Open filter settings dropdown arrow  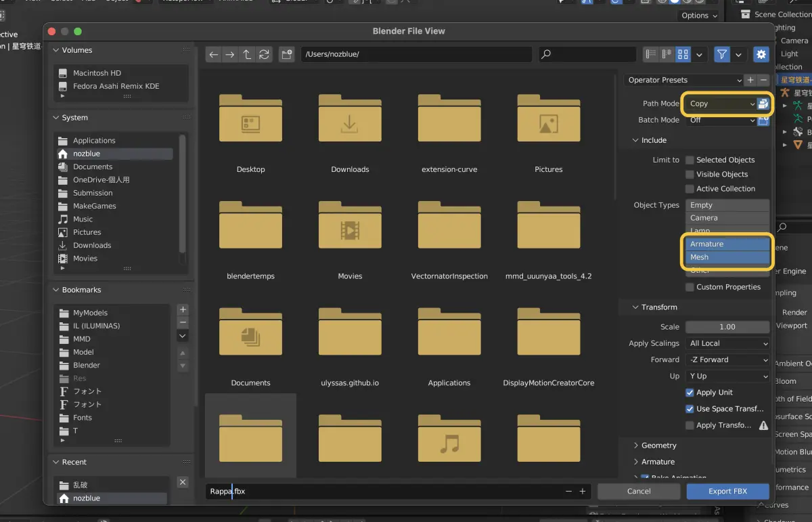point(739,55)
